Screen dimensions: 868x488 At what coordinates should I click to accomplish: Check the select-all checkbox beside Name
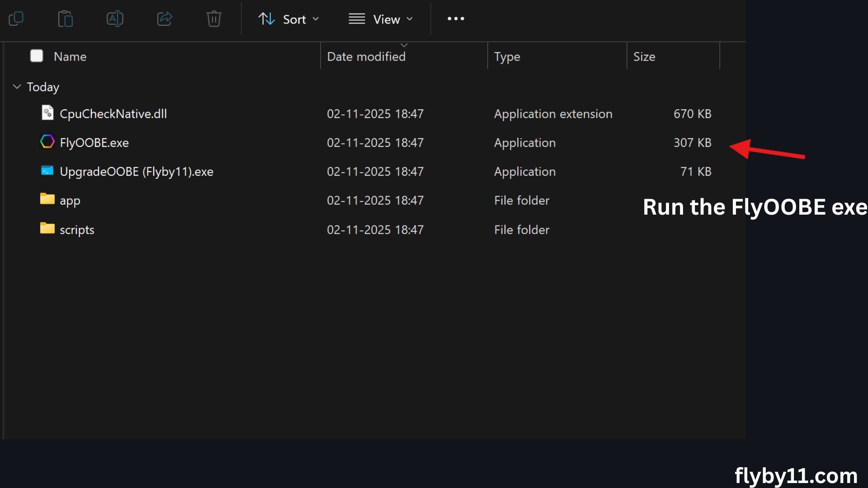point(37,56)
